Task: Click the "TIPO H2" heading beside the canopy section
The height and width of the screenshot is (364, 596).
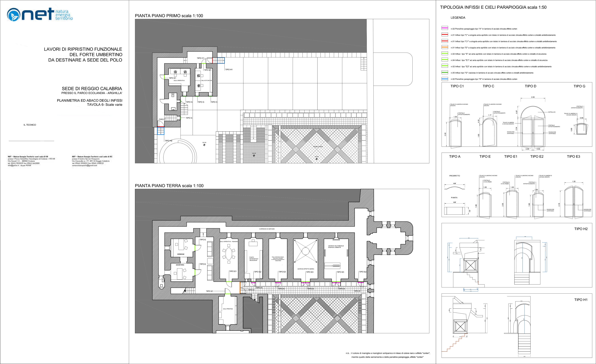Action: coord(581,229)
